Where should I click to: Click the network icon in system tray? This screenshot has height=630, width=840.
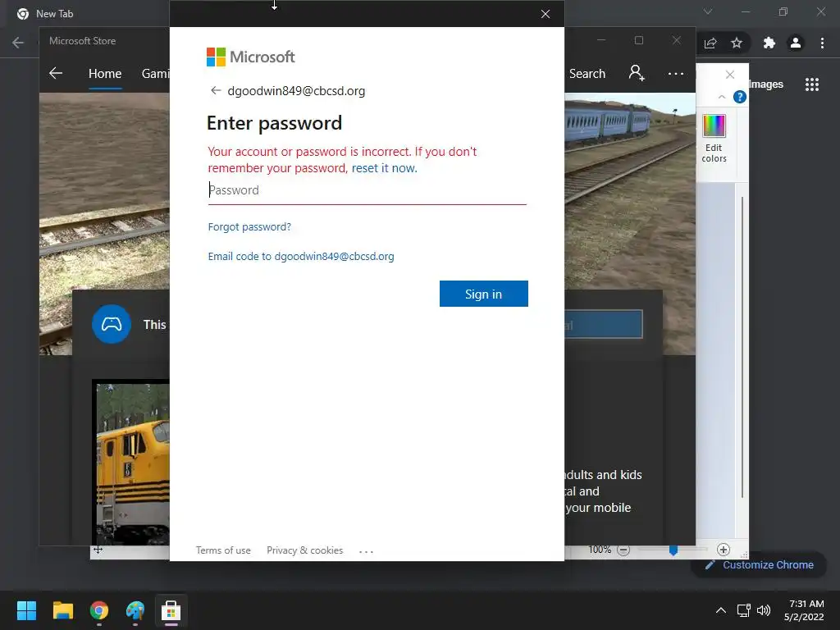tap(743, 610)
